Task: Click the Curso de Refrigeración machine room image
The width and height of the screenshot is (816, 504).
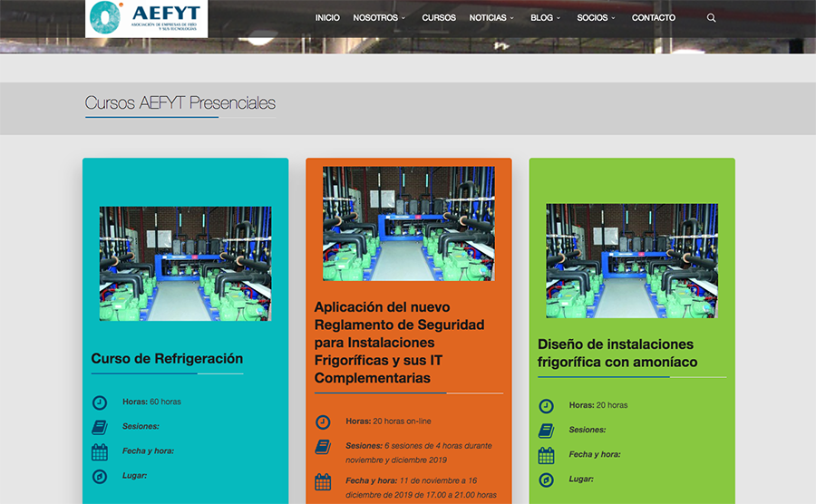Action: pos(185,264)
